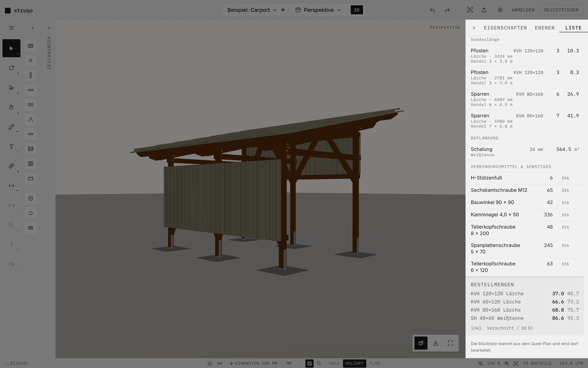588x368 pixels.
Task: Click the fit-to-view frame icon in top bar
Action: (470, 10)
